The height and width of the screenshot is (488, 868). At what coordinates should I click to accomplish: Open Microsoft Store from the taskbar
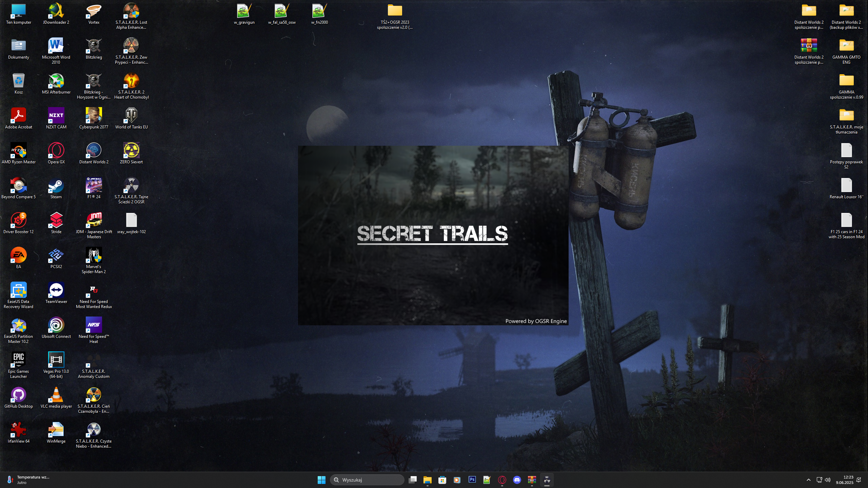click(x=442, y=480)
